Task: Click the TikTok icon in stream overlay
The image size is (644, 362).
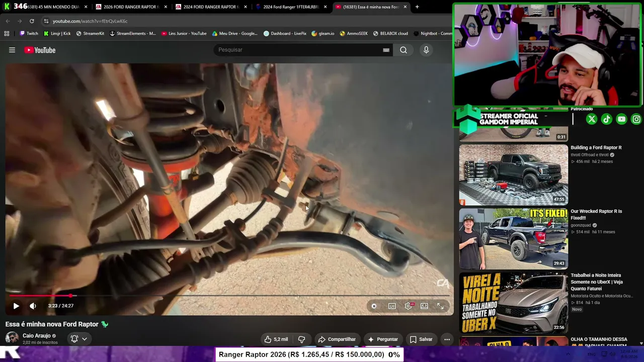Action: pos(607,119)
